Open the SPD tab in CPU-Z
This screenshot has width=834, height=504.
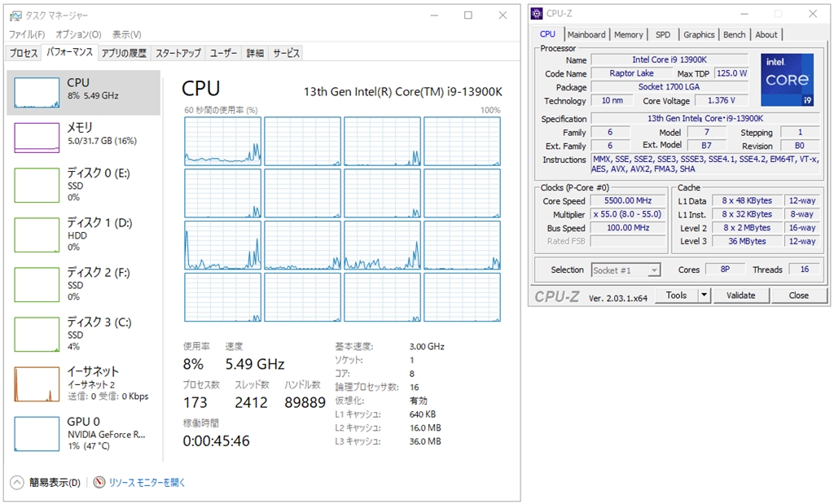pyautogui.click(x=663, y=34)
